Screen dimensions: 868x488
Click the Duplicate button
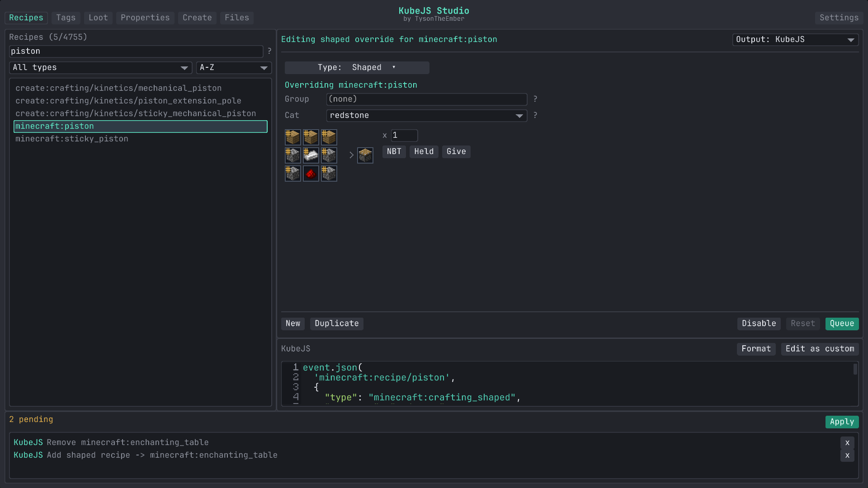point(337,324)
